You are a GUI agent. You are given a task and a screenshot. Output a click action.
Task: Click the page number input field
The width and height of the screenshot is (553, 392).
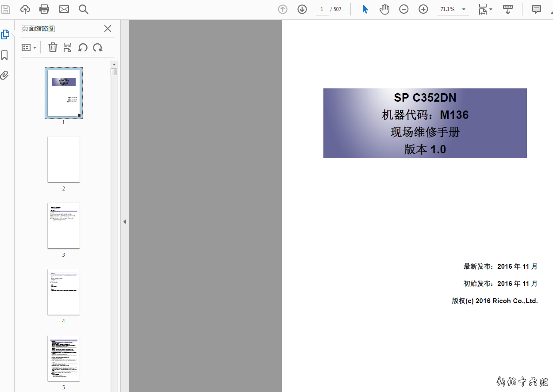tap(322, 9)
